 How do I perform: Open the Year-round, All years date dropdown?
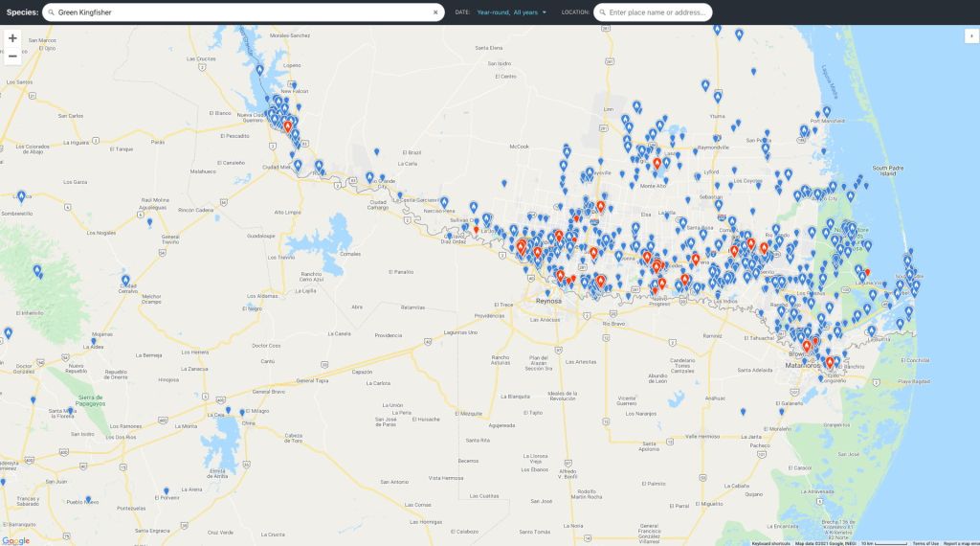[x=512, y=12]
